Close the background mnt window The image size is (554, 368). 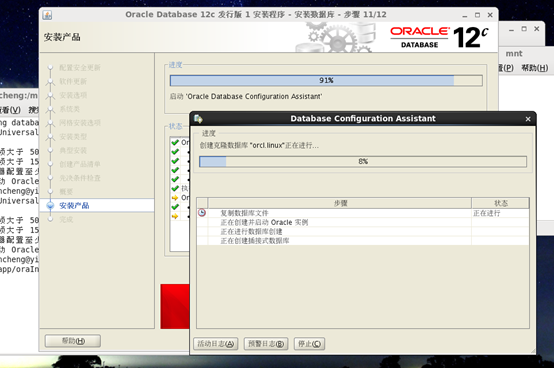pos(537,29)
